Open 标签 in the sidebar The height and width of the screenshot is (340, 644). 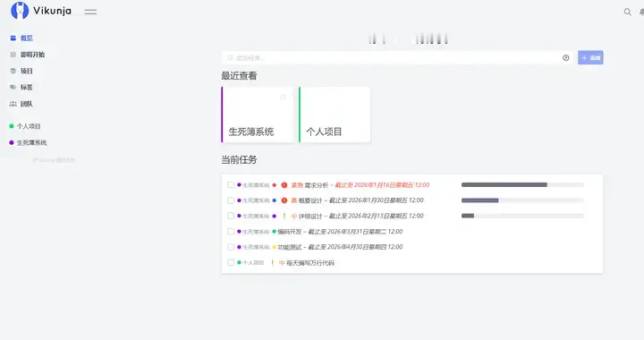pos(27,87)
